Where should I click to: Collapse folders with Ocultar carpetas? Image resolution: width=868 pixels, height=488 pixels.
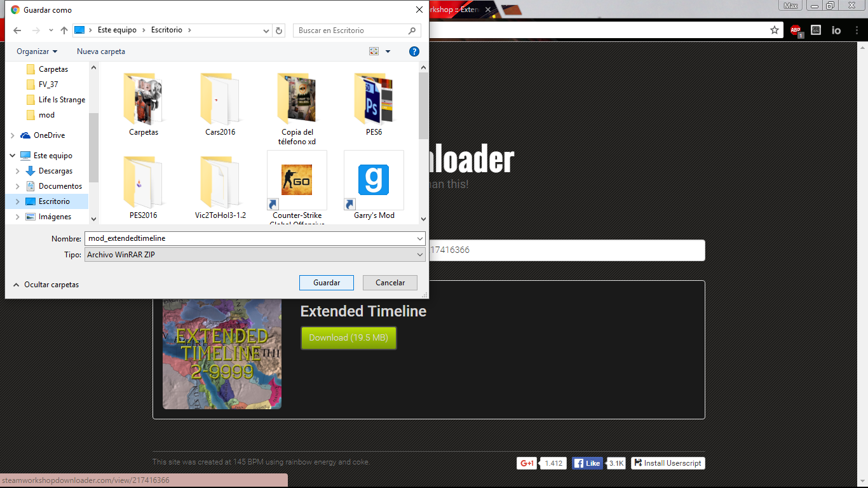(46, 285)
